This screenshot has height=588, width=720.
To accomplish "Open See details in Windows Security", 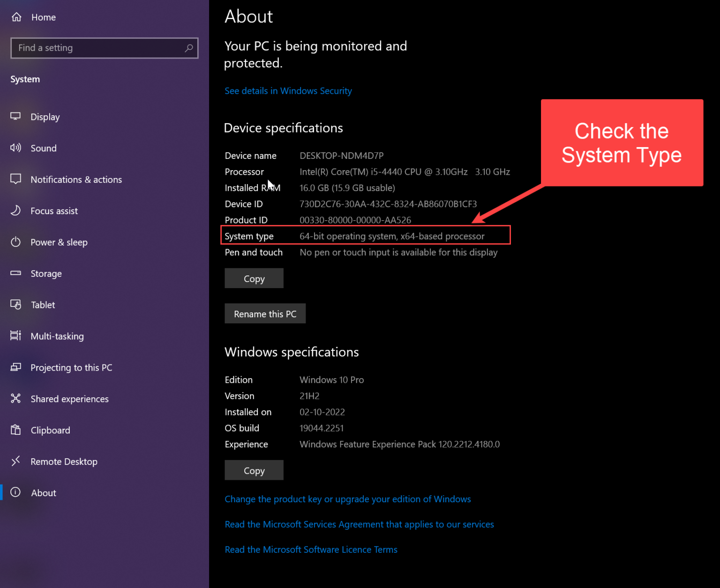I will [x=288, y=90].
